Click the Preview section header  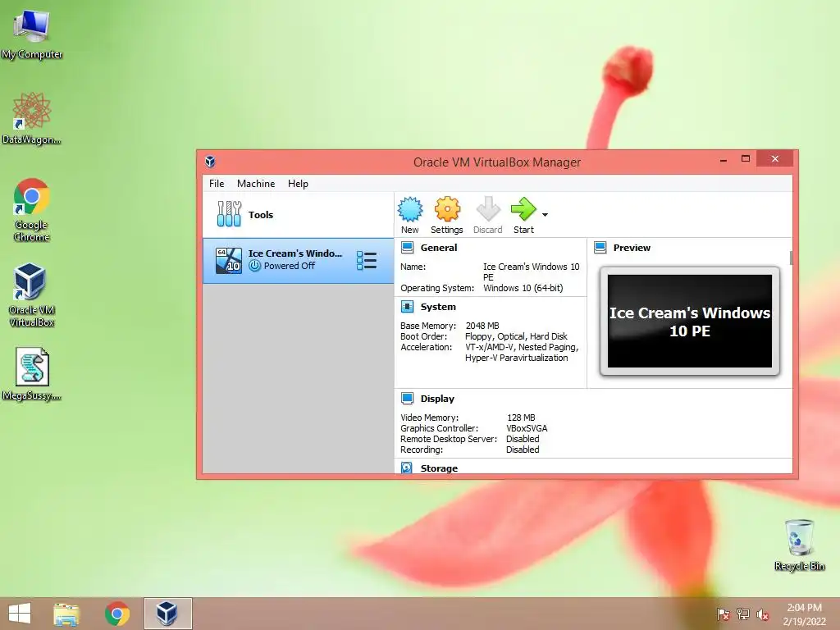[632, 248]
